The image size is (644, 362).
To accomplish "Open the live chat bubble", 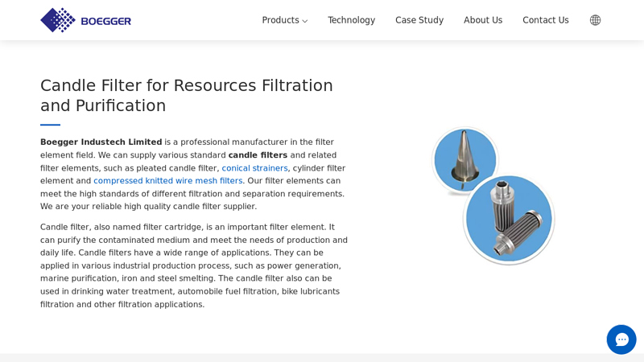I will pos(621,339).
